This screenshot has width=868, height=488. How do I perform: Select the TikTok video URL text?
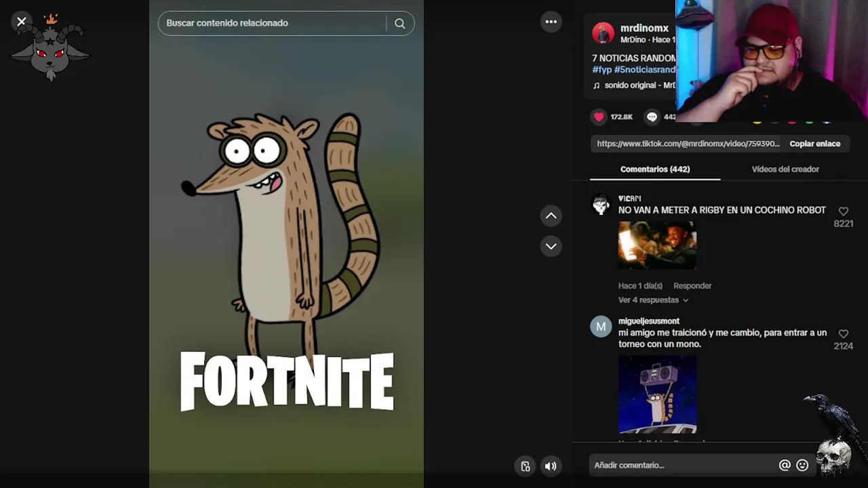[688, 144]
